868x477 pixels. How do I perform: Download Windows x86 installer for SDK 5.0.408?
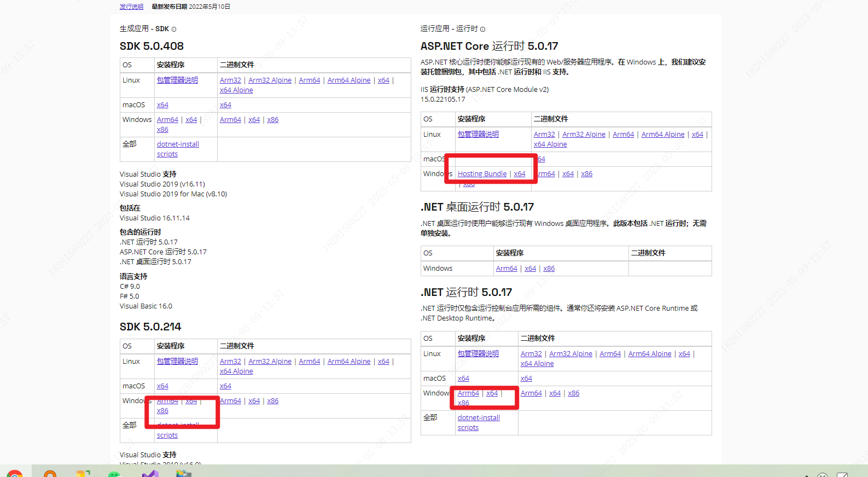coord(162,129)
